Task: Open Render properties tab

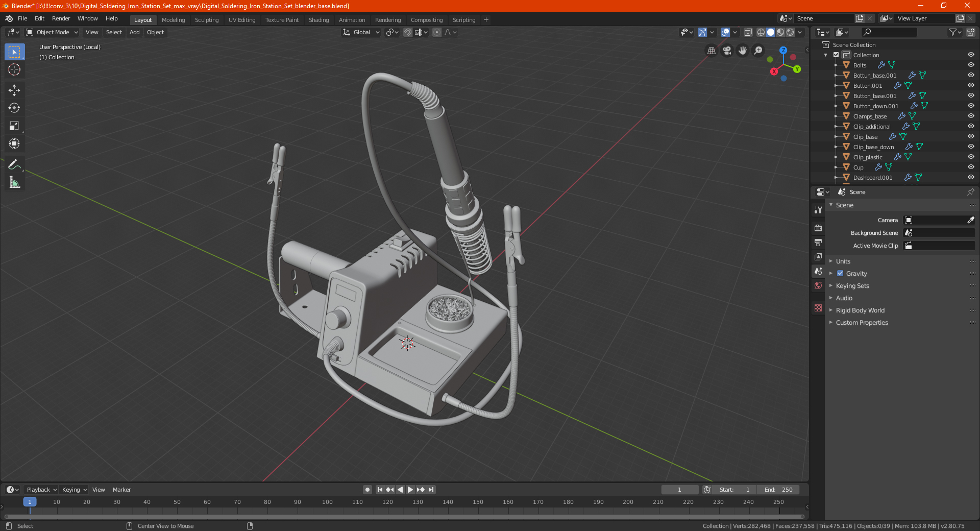Action: click(x=818, y=228)
